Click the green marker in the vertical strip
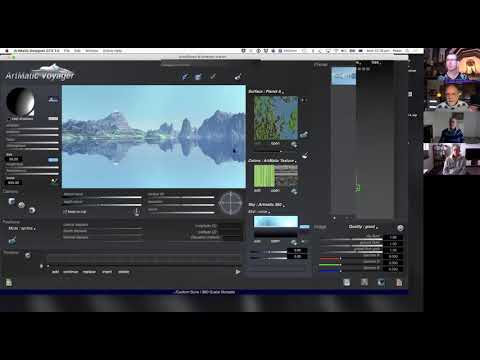Screen dimensions: 480x360 click(x=357, y=188)
